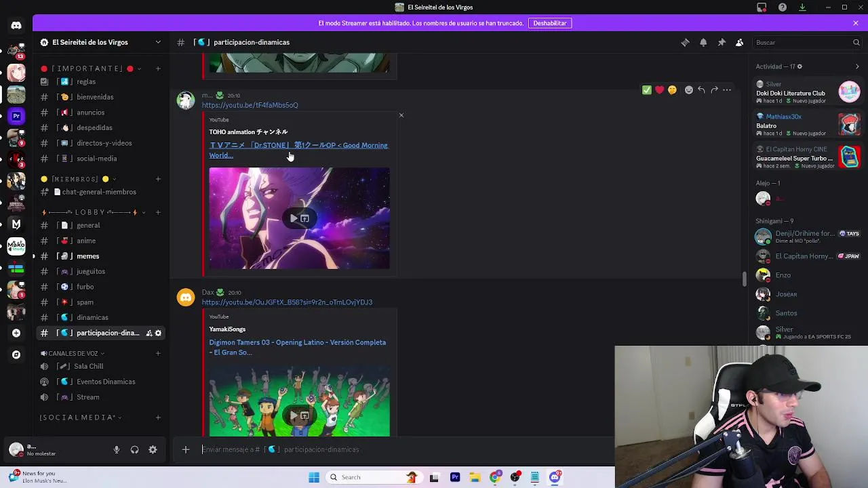
Task: Open chat-general-miembros channel
Action: [x=100, y=192]
